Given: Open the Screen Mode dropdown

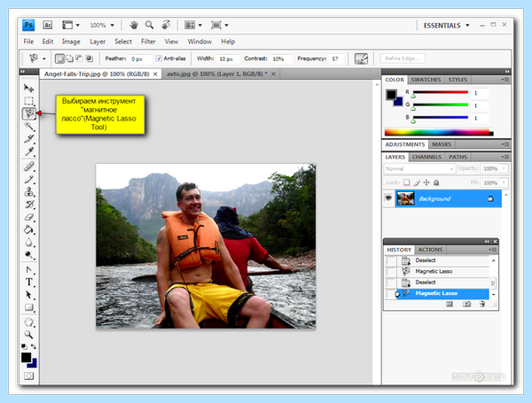Looking at the screenshot, I should [220, 25].
